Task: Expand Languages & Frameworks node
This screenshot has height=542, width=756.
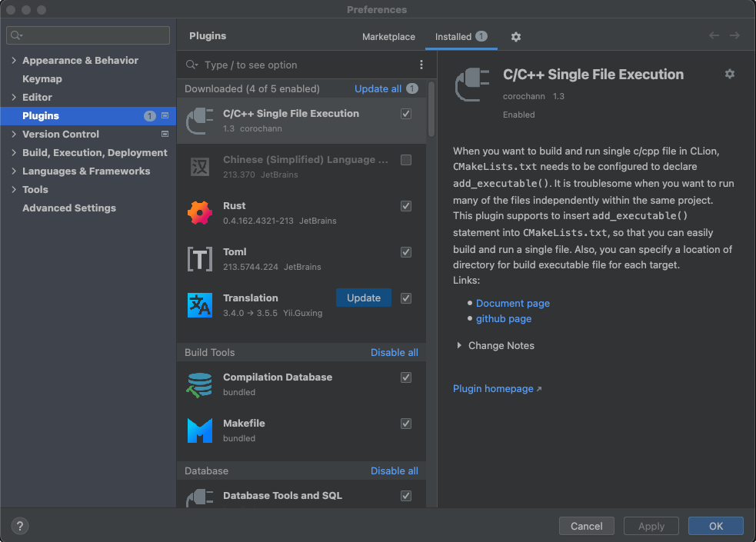Action: 14,171
